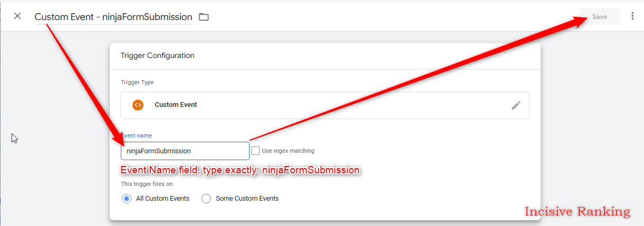Click the Event name field containing ninjaFormSubmission

185,151
